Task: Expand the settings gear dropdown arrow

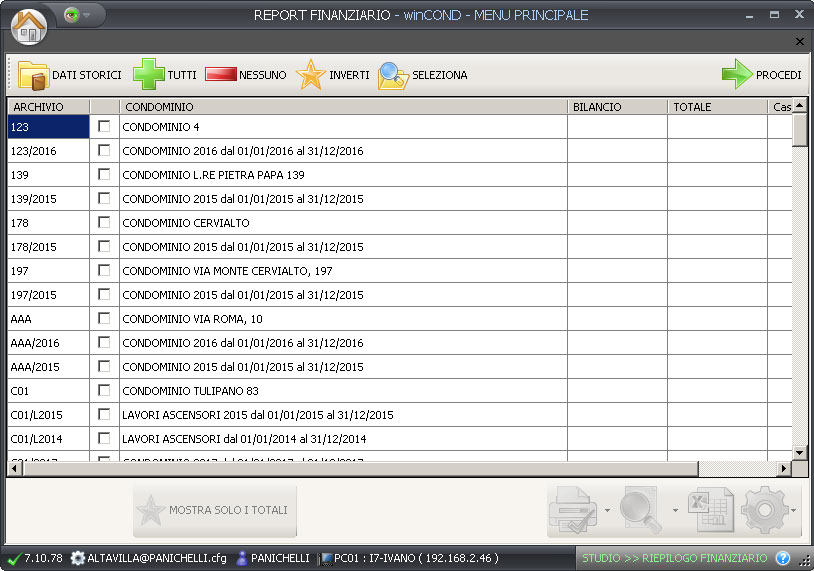Action: click(794, 511)
